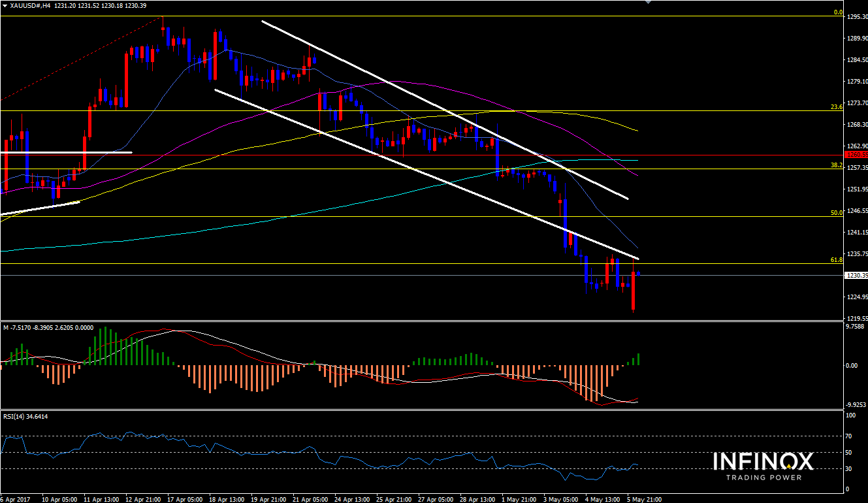Click the XAUUSD#,H4 chart title
868x503 pixels.
29,5
